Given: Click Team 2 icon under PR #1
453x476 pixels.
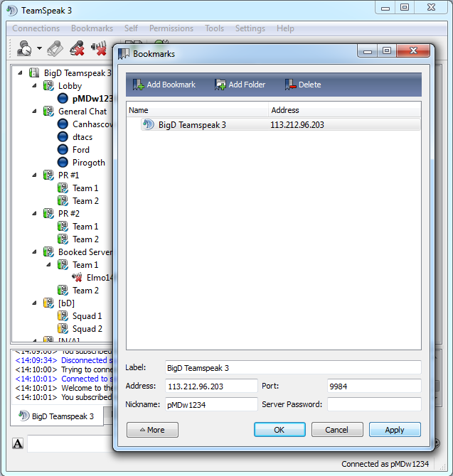Looking at the screenshot, I should (63, 200).
